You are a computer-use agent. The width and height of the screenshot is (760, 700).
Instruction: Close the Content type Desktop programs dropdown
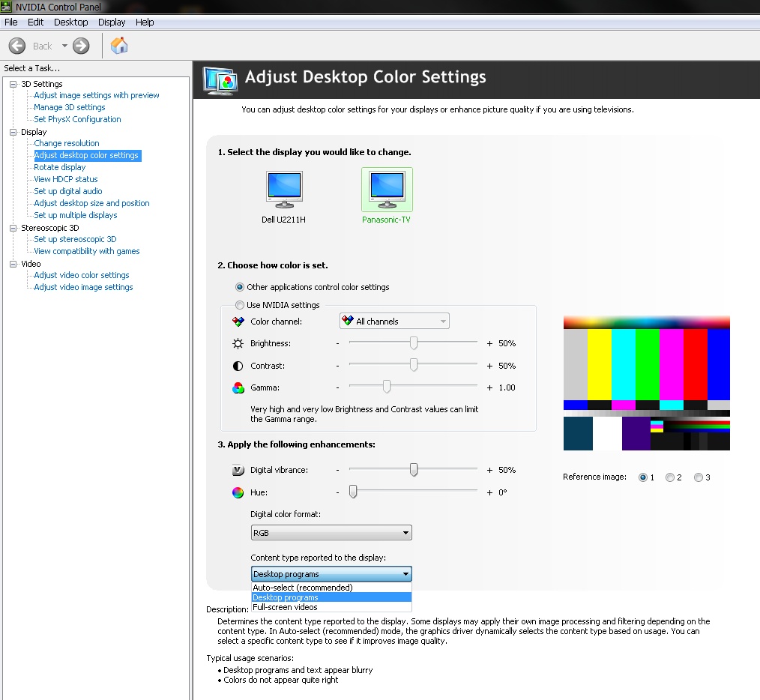point(331,574)
